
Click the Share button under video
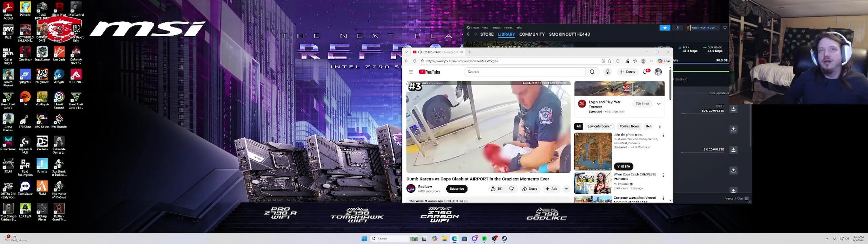(530, 189)
